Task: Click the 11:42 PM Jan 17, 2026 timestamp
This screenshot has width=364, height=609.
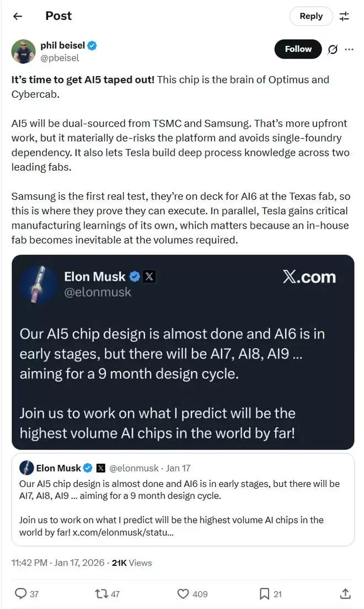Action: pos(58,563)
